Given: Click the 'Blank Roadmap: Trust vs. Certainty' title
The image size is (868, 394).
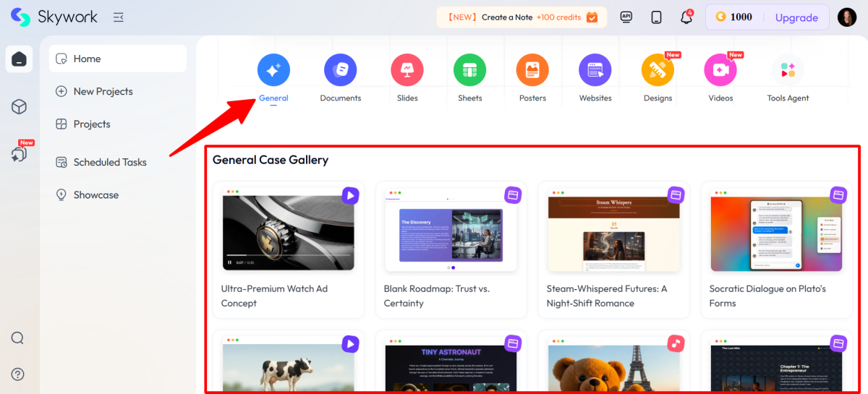Looking at the screenshot, I should (x=436, y=296).
